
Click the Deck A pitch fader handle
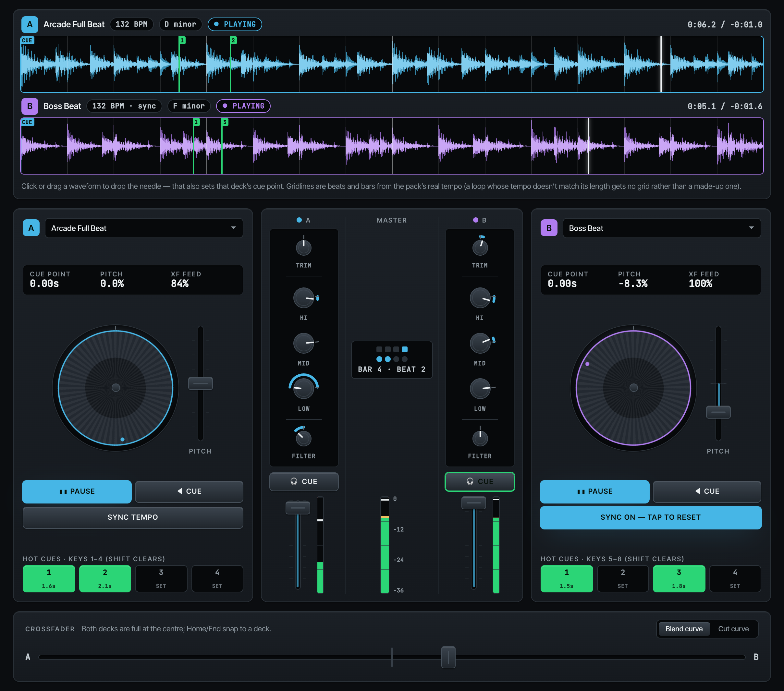click(x=200, y=383)
